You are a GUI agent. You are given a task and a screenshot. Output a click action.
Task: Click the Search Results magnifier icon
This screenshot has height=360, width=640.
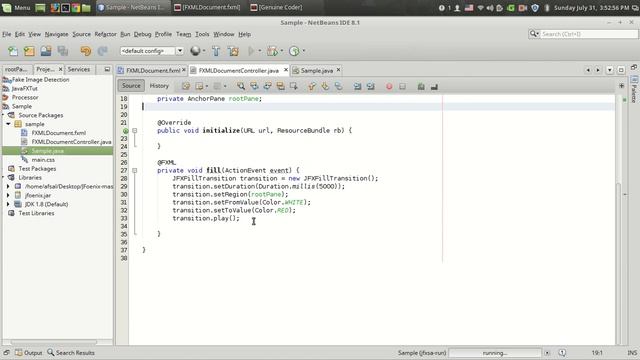pyautogui.click(x=51, y=352)
